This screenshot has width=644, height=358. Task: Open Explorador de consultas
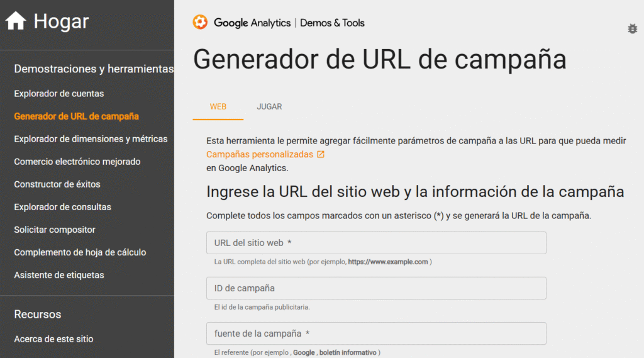62,207
